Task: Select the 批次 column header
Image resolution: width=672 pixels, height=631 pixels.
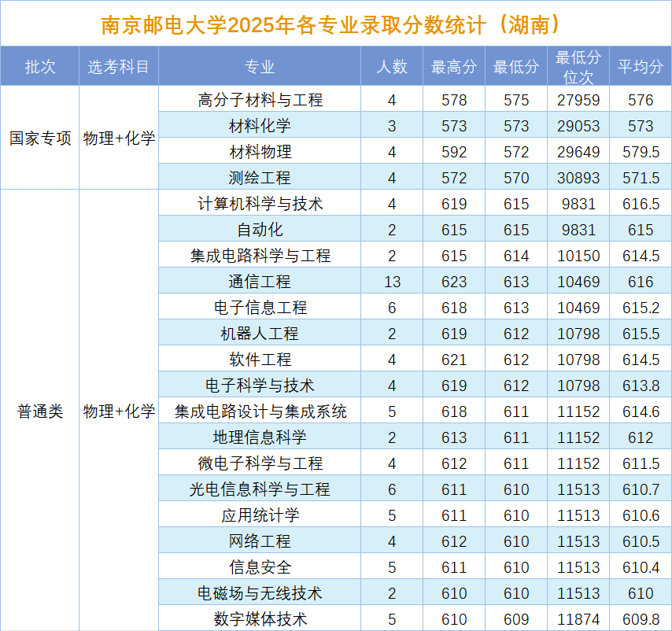Action: pos(40,66)
